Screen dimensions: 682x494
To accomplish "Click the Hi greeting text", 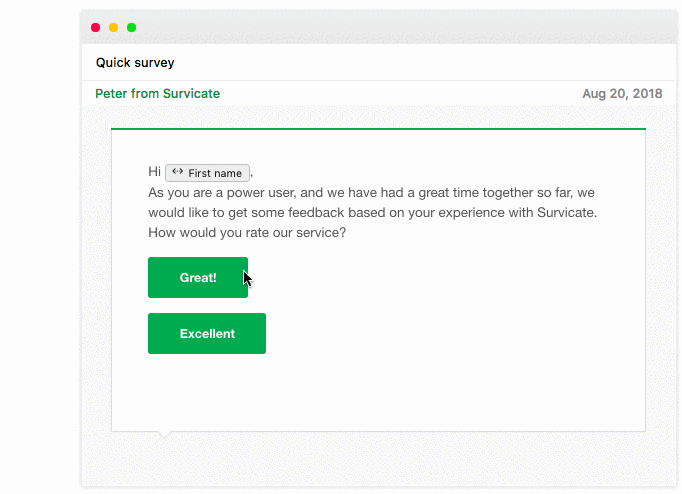I will [x=154, y=172].
